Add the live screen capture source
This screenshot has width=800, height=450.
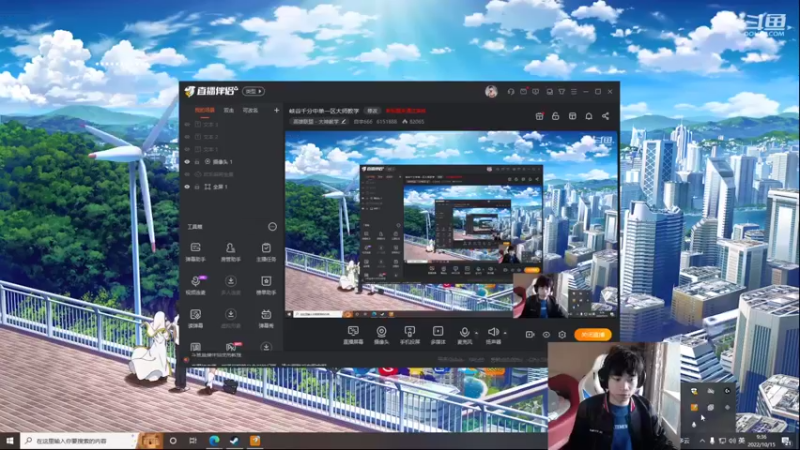pos(353,335)
